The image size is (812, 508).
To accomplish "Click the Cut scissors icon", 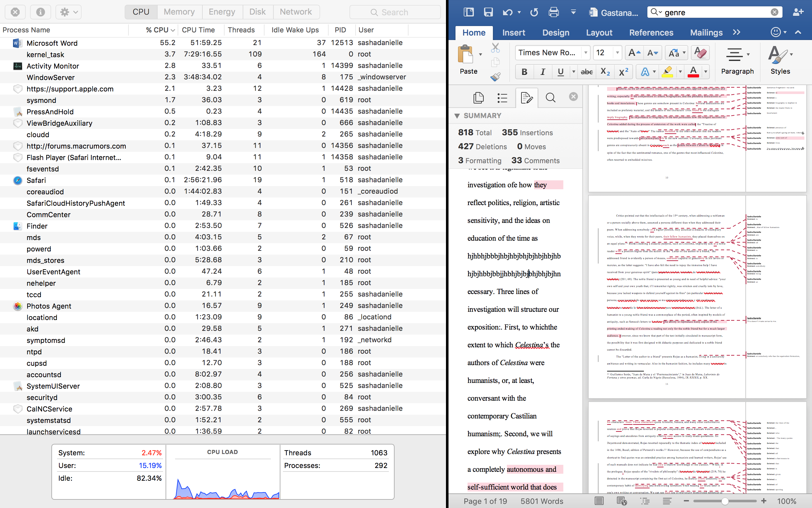I will pyautogui.click(x=495, y=48).
